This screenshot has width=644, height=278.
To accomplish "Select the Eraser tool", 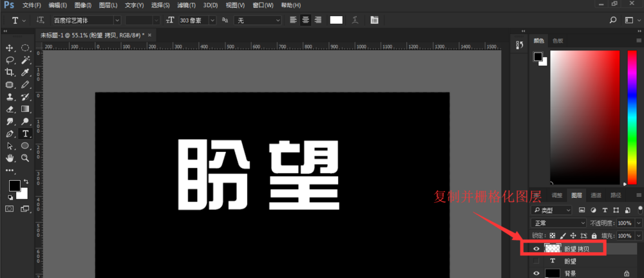I will pos(10,109).
